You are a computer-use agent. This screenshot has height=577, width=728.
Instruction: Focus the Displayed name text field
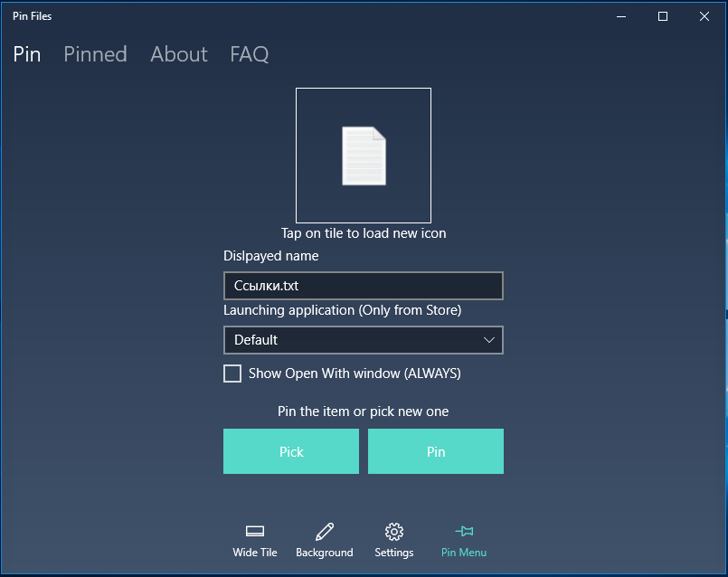pos(364,286)
